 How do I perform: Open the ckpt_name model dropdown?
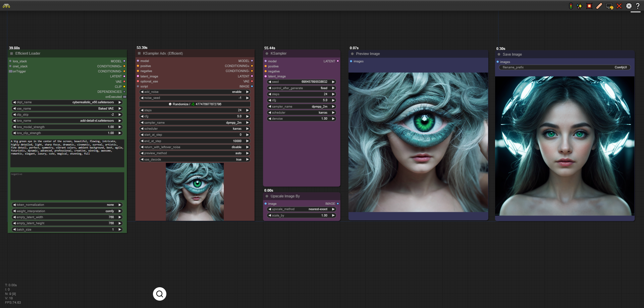coord(67,102)
